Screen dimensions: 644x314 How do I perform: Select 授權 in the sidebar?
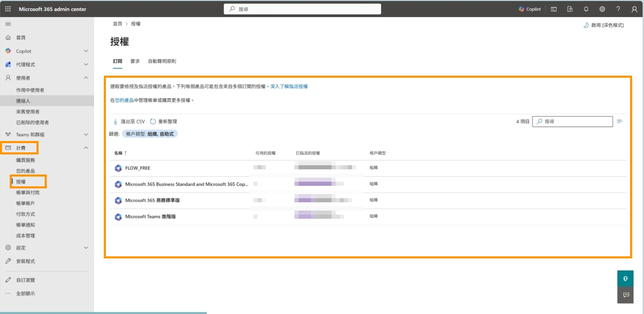click(21, 182)
